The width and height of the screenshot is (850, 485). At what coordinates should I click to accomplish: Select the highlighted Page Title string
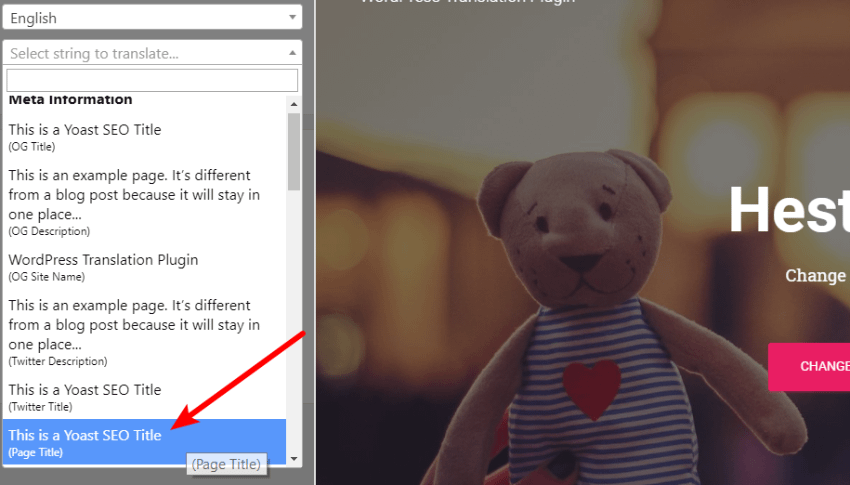144,442
